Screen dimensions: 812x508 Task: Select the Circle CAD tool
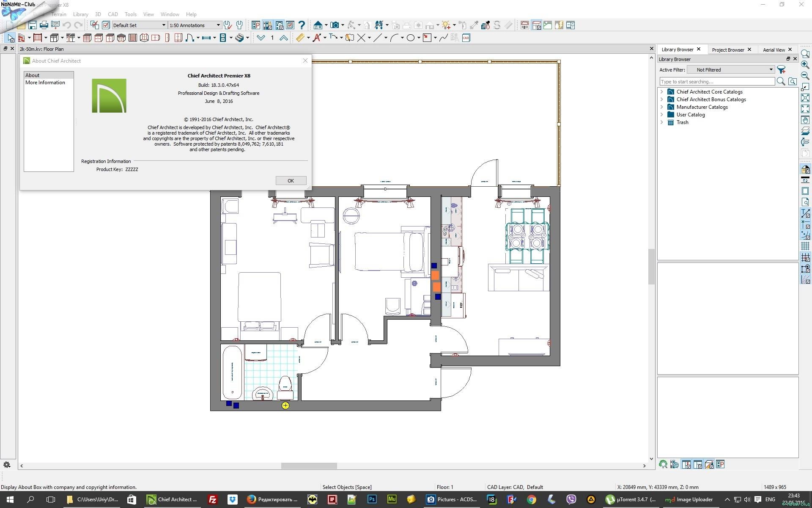click(x=410, y=38)
